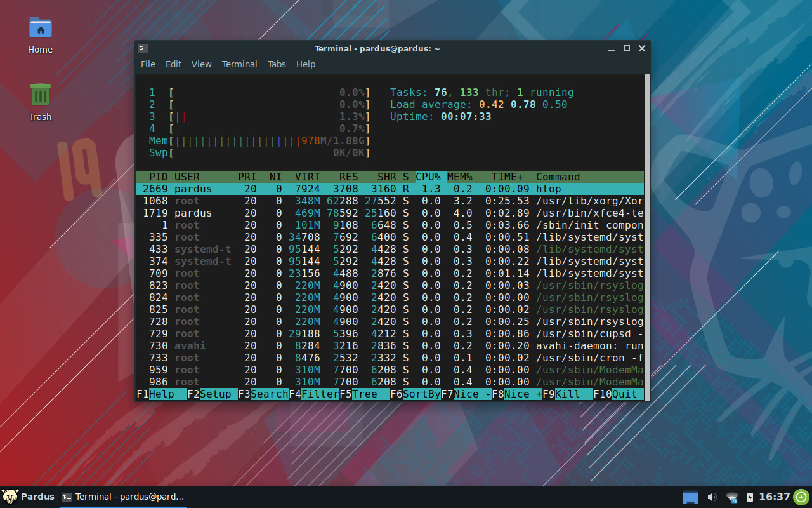Image resolution: width=812 pixels, height=508 pixels.
Task: Open Trash from the desktop
Action: 40,102
